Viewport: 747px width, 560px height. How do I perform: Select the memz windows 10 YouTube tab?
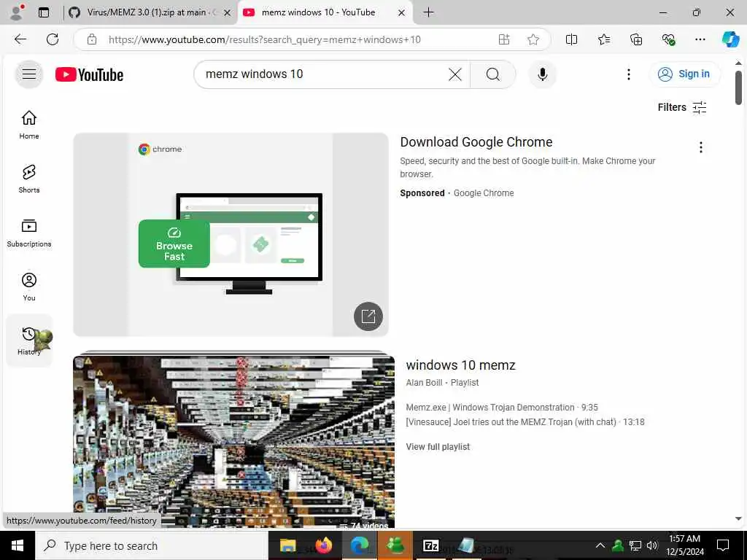317,12
